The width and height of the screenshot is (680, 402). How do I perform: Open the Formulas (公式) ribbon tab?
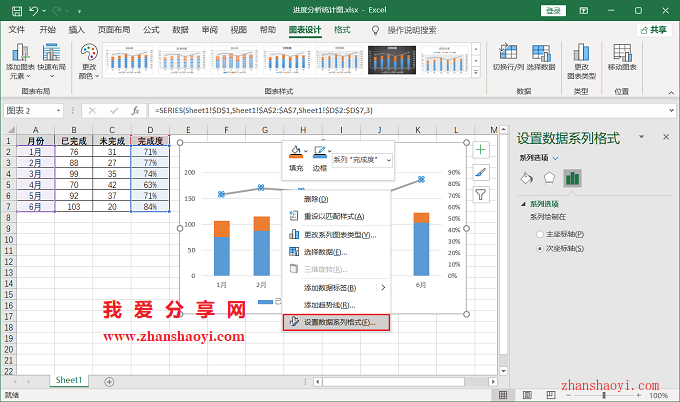(x=151, y=30)
